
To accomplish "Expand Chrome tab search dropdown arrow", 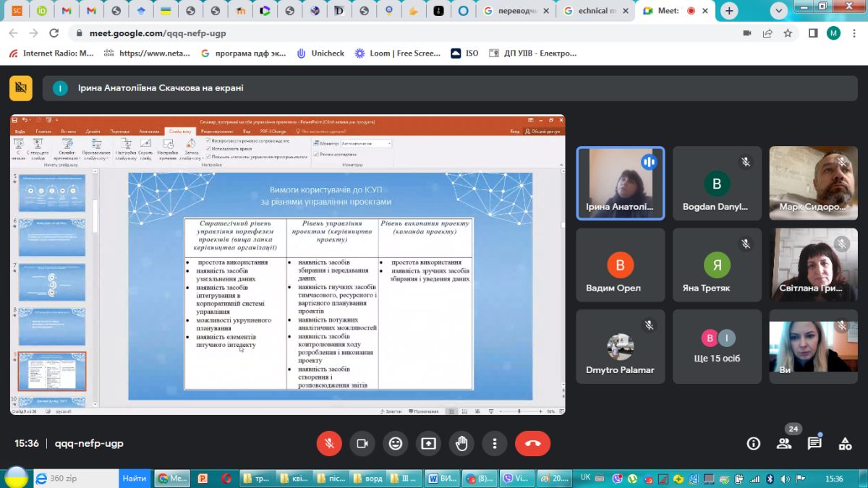I will (778, 11).
